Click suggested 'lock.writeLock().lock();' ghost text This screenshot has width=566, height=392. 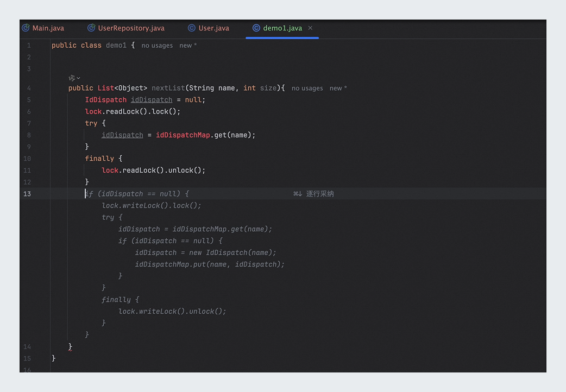(x=151, y=205)
